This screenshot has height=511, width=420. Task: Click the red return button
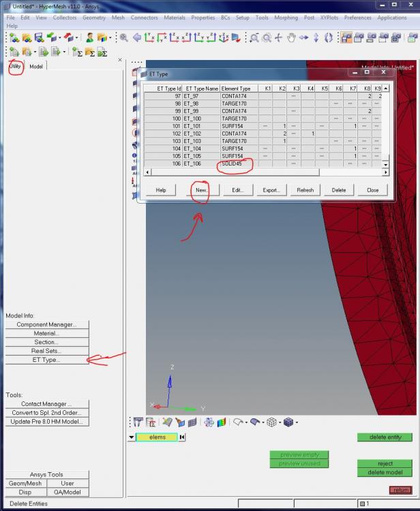click(401, 490)
